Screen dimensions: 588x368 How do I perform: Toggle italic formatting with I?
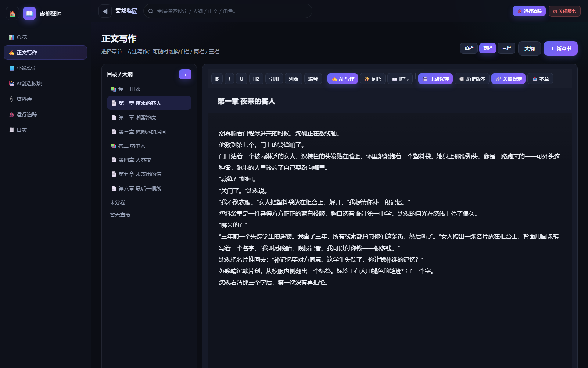point(229,79)
